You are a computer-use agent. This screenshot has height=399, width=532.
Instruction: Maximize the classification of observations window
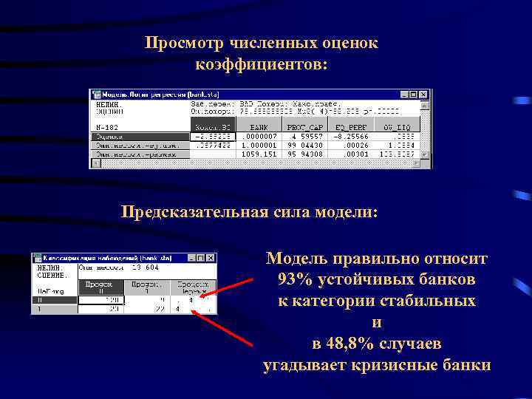coord(200,258)
